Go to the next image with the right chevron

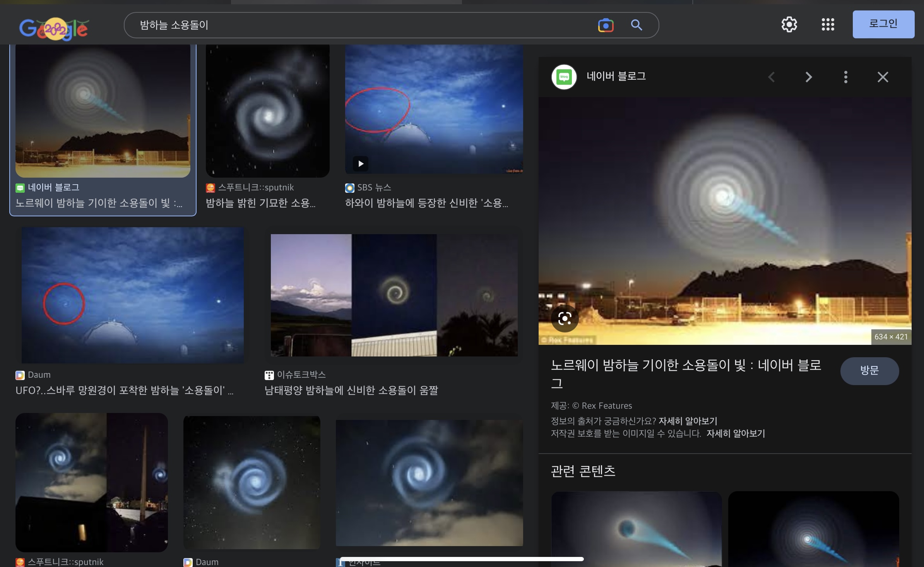click(x=808, y=77)
